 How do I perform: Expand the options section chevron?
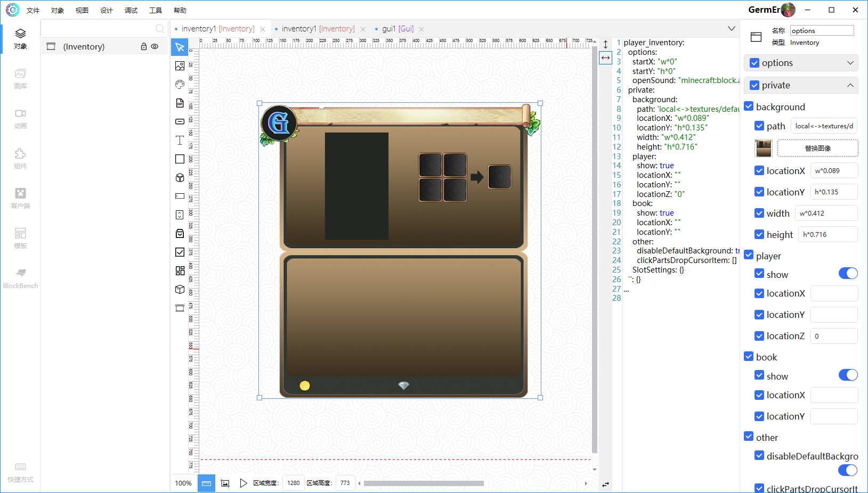tap(850, 63)
